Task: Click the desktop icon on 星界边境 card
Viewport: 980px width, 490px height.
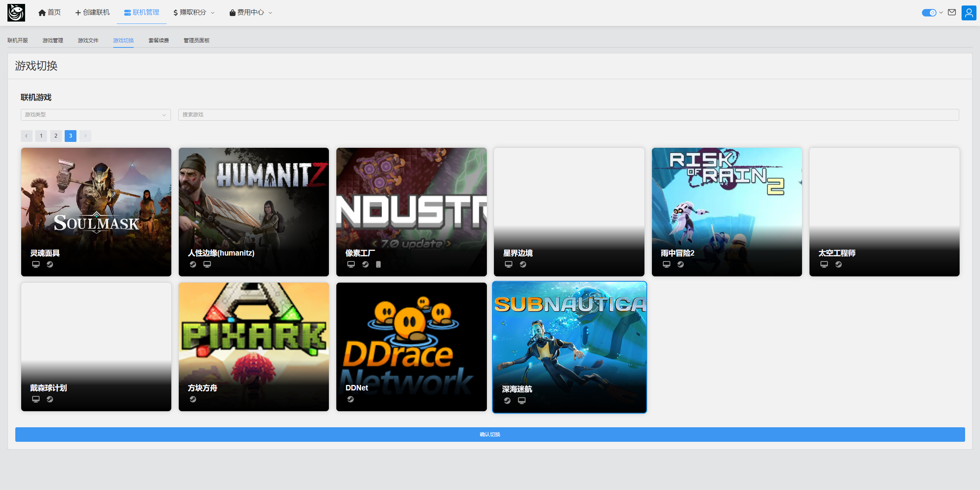Action: pos(508,265)
